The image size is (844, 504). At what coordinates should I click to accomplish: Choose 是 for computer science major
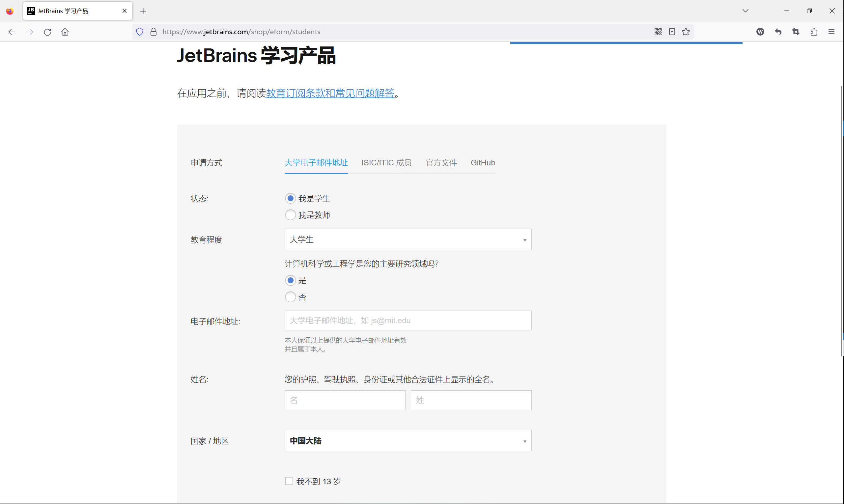(290, 280)
